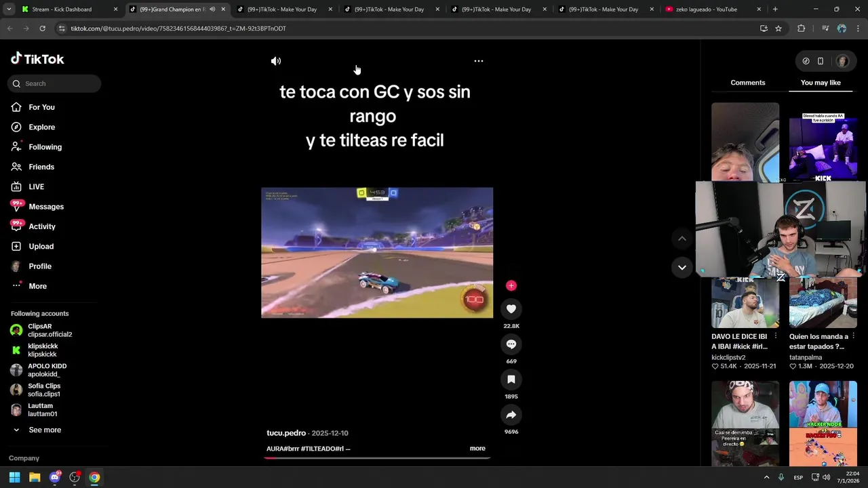Screen dimensions: 868x488
Task: Open Discord from the taskbar
Action: coord(55,477)
